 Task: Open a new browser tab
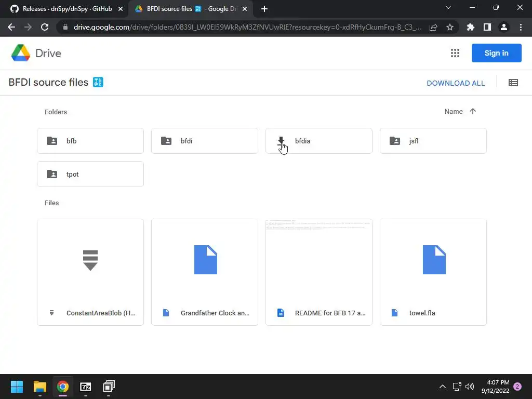[264, 9]
